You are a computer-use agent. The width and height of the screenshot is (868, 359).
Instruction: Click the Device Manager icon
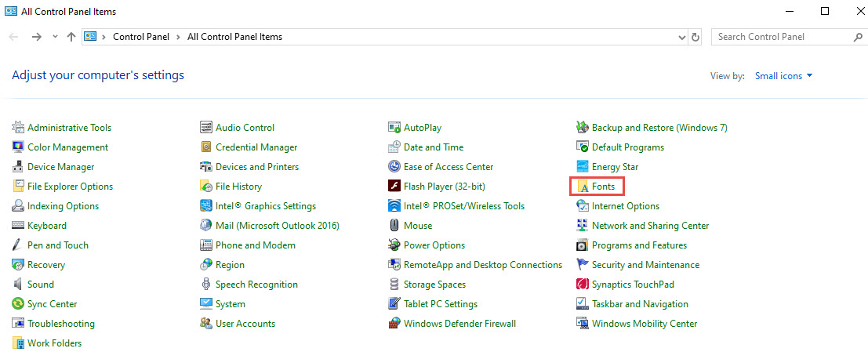click(x=18, y=167)
